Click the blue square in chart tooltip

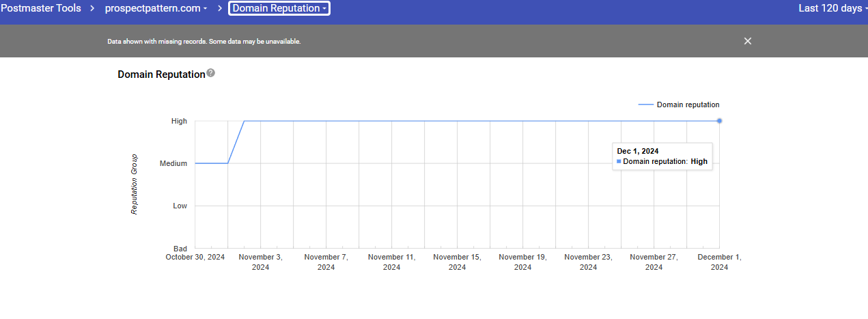coord(619,162)
